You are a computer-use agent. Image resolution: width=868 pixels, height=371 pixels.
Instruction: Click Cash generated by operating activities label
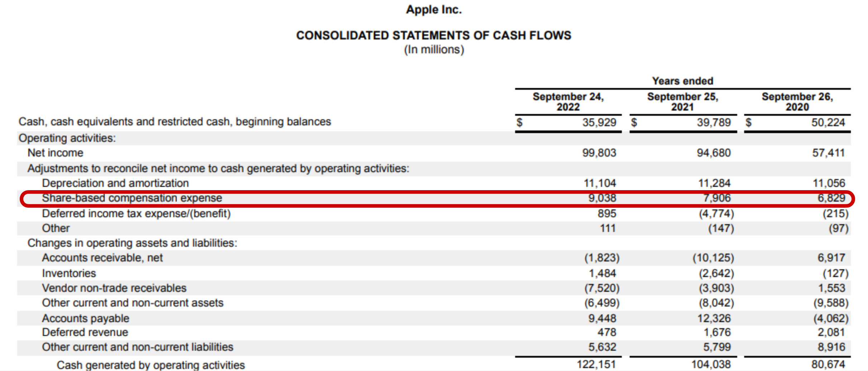[151, 365]
